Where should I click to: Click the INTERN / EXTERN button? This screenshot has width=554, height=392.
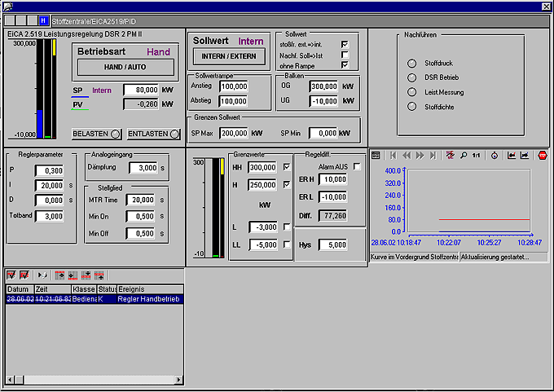pos(229,56)
